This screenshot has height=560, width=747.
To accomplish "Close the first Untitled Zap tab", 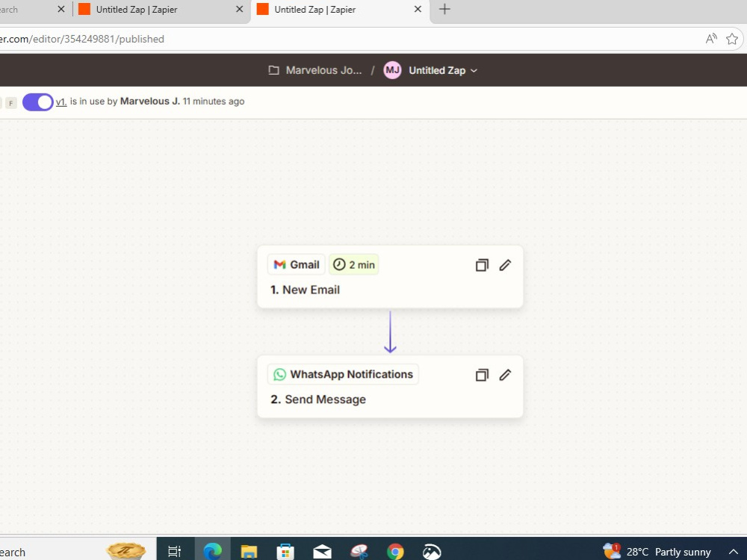I will tap(240, 9).
